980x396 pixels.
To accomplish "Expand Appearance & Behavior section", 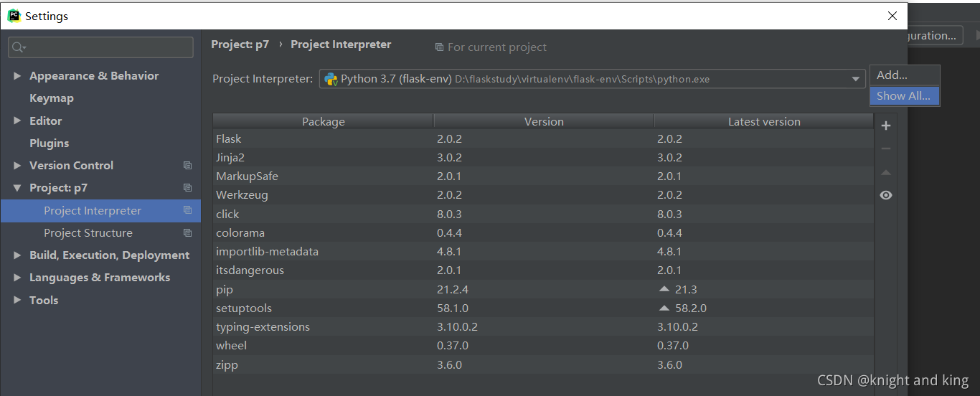I will click(17, 76).
